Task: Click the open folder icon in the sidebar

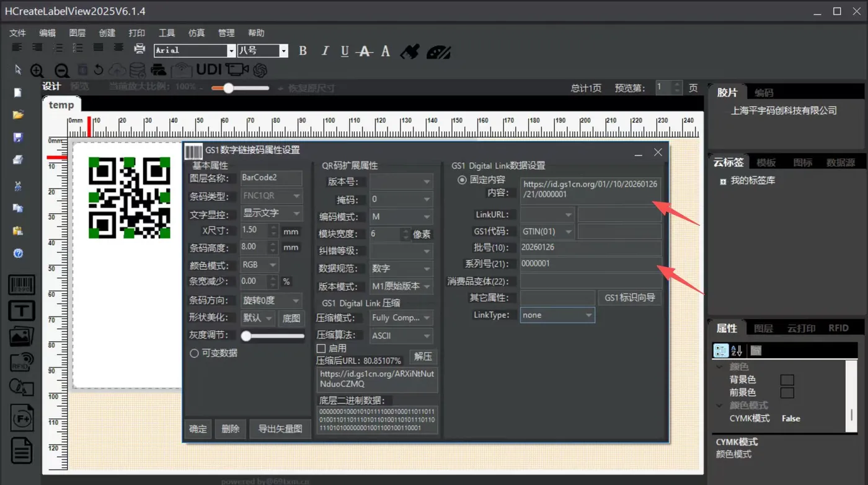Action: [x=18, y=115]
